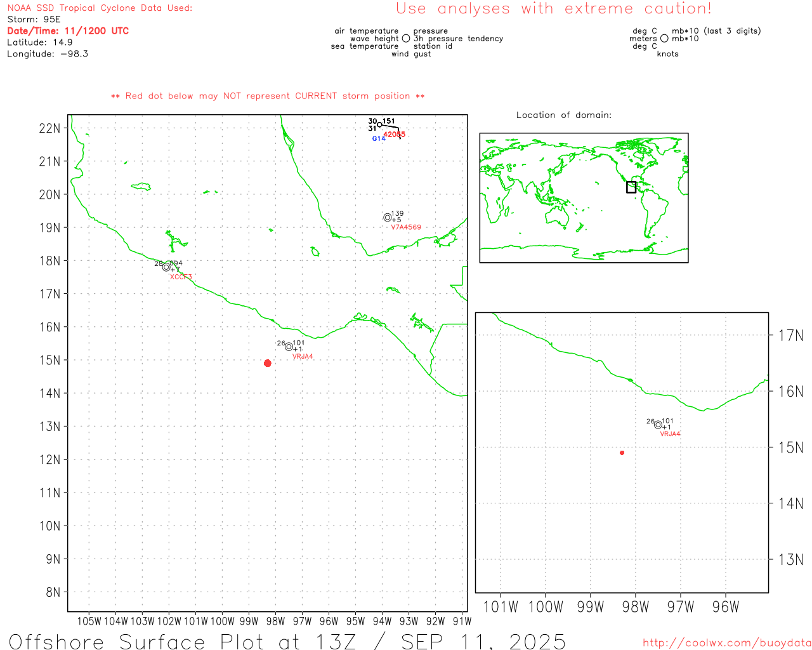Click the 'Latitude: 14.9' text
Screen dimensions: 812x650
coord(40,43)
